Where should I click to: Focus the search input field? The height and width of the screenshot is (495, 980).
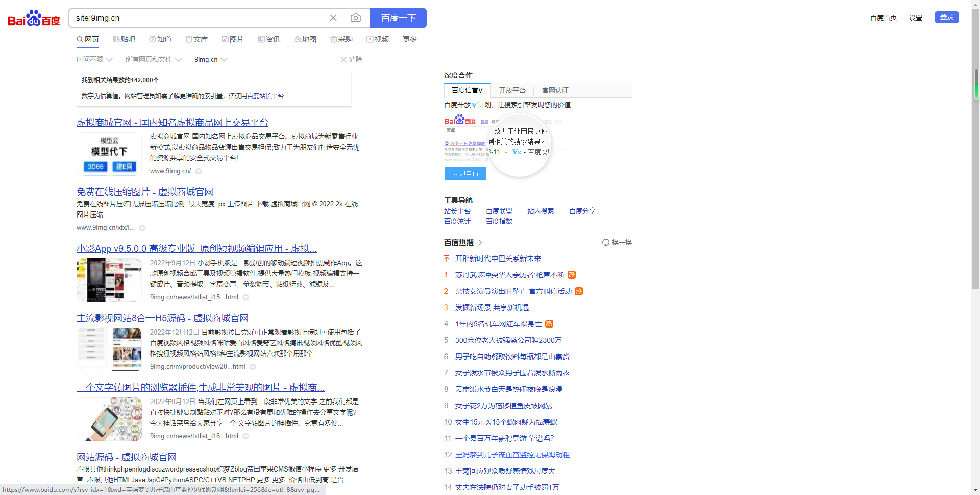(x=199, y=18)
